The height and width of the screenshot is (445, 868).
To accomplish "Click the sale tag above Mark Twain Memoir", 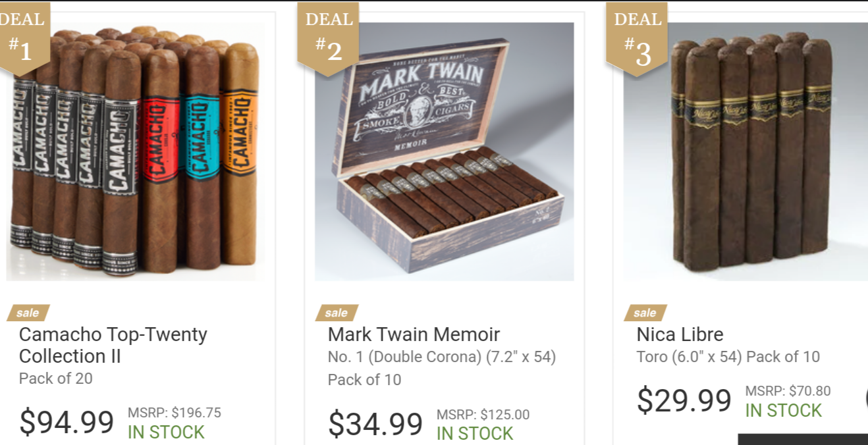I will (337, 313).
